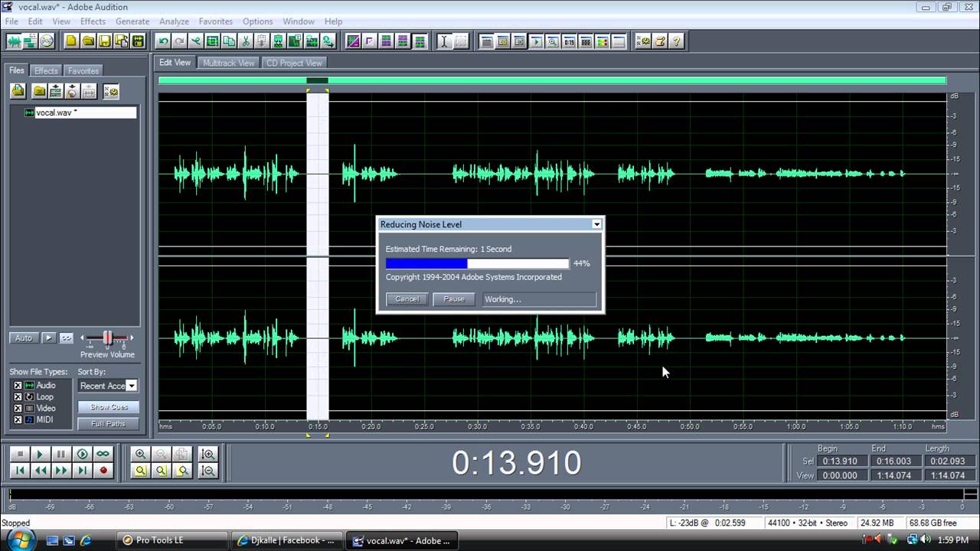
Task: Pause the noise reduction process
Action: (x=454, y=299)
